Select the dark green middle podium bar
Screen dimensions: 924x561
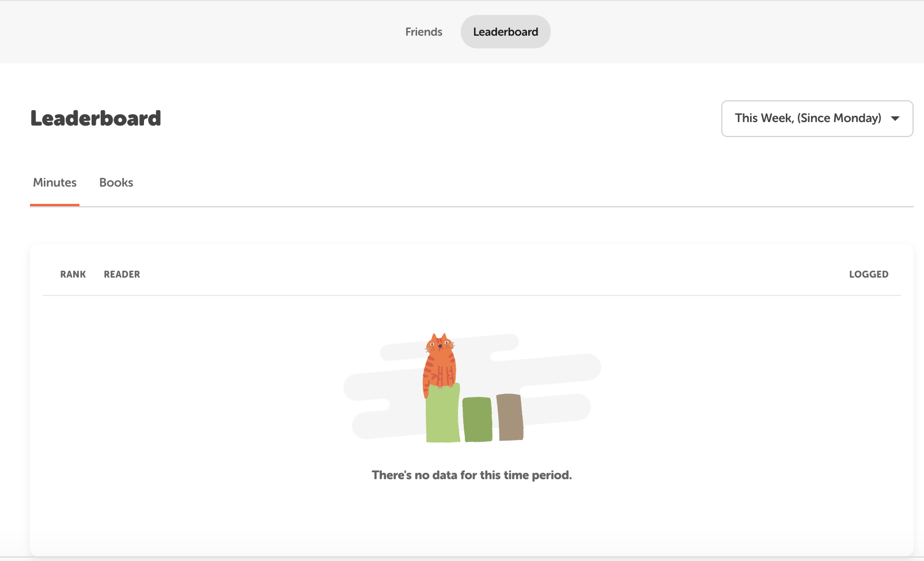pos(477,419)
